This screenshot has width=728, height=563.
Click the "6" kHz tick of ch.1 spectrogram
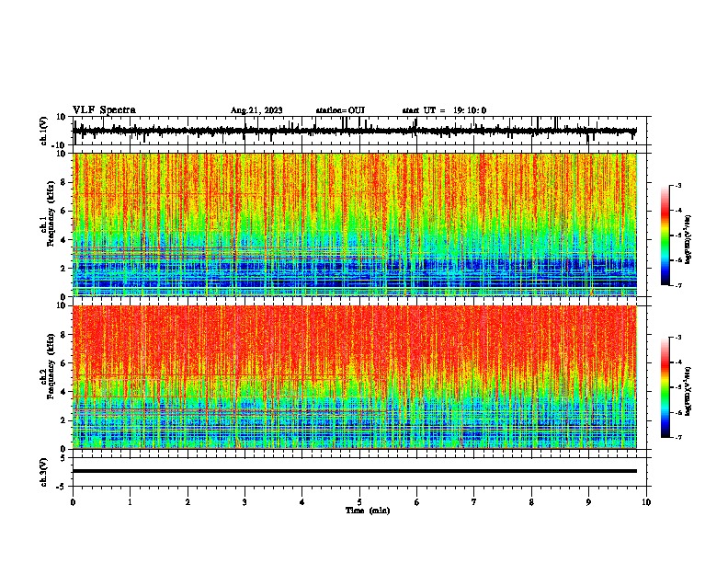pos(63,212)
